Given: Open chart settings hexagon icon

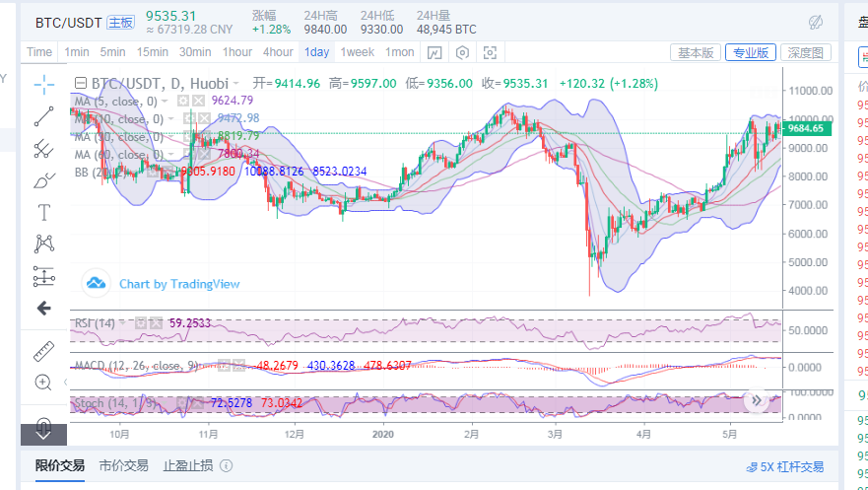Looking at the screenshot, I should [463, 52].
